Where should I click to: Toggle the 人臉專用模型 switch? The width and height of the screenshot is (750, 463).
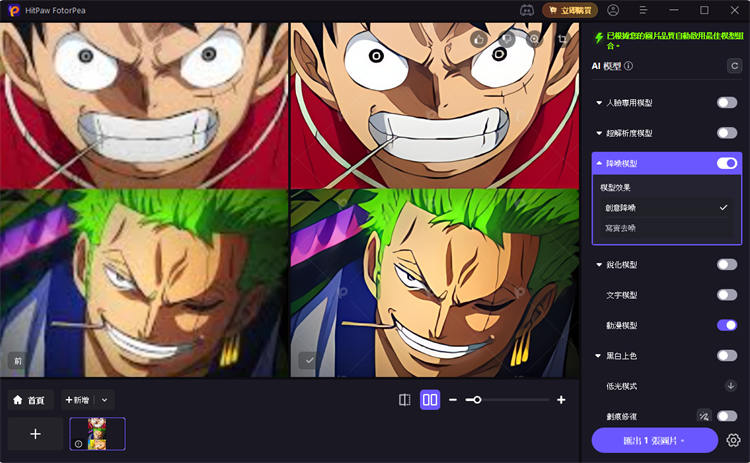click(x=727, y=102)
